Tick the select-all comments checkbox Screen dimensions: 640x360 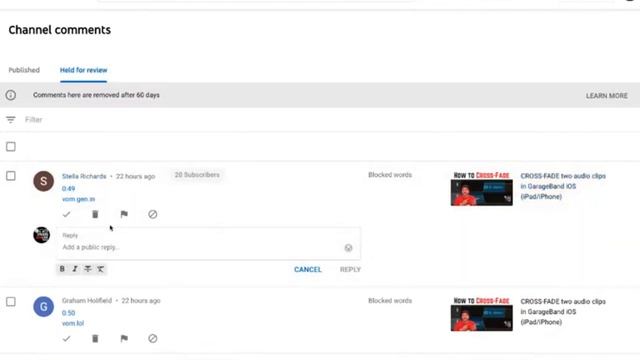[11, 147]
